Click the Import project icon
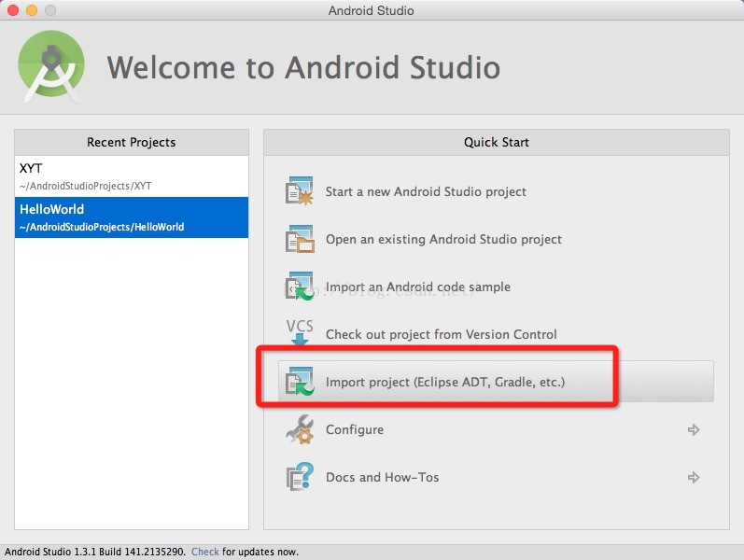The height and width of the screenshot is (560, 744). point(300,381)
